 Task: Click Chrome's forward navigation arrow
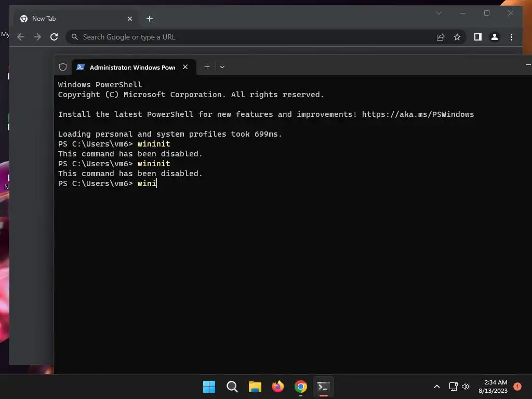(x=37, y=37)
